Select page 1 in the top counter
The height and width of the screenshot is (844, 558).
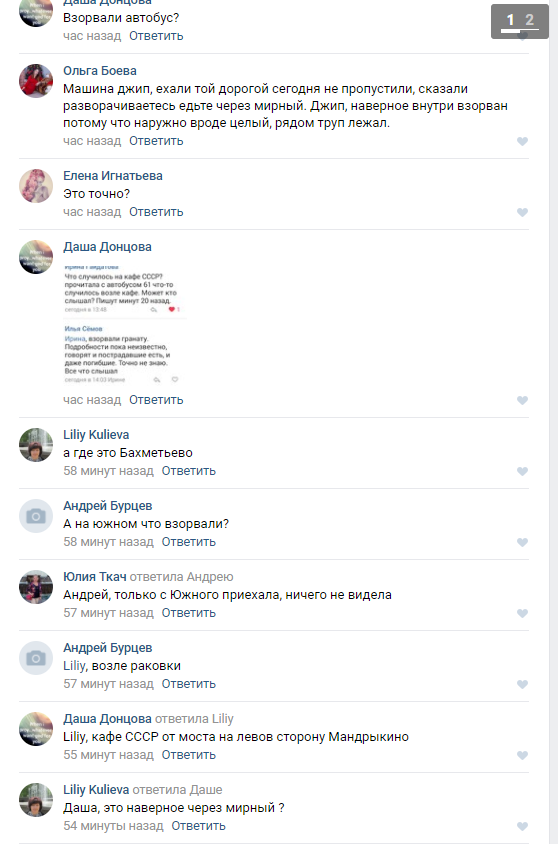point(510,20)
